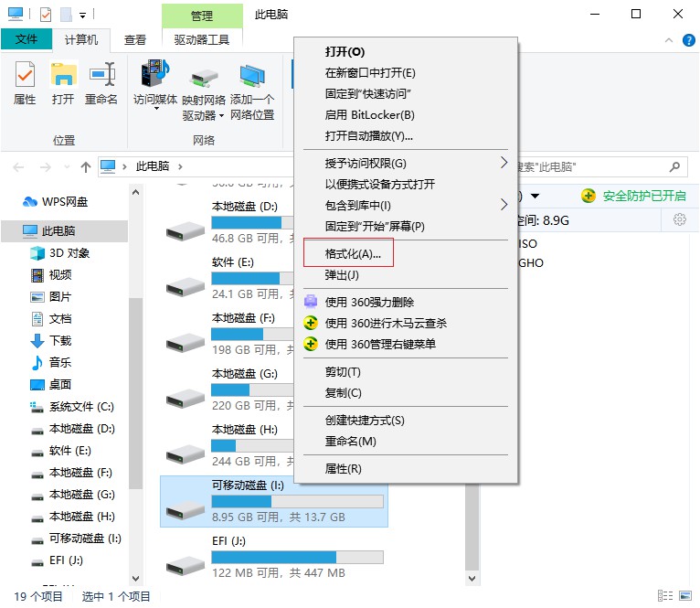Expand the 包含到库中(I) submenu
The image size is (700, 608).
504,205
